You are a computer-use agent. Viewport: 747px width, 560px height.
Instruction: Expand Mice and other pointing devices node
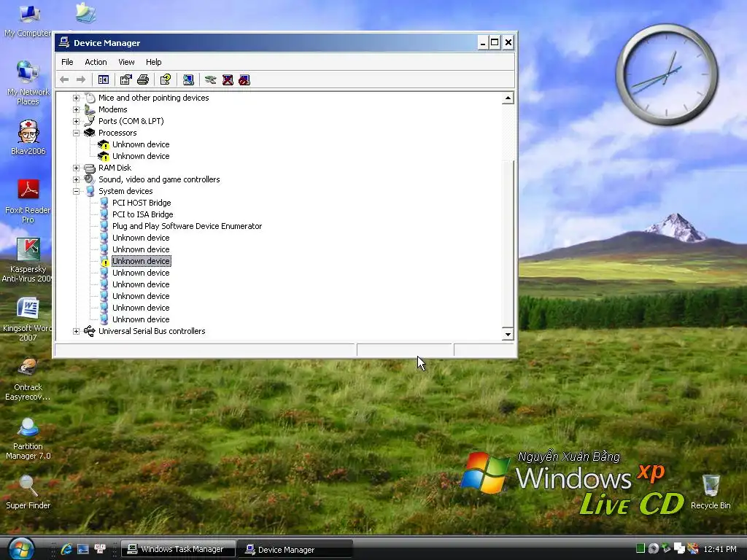[76, 98]
